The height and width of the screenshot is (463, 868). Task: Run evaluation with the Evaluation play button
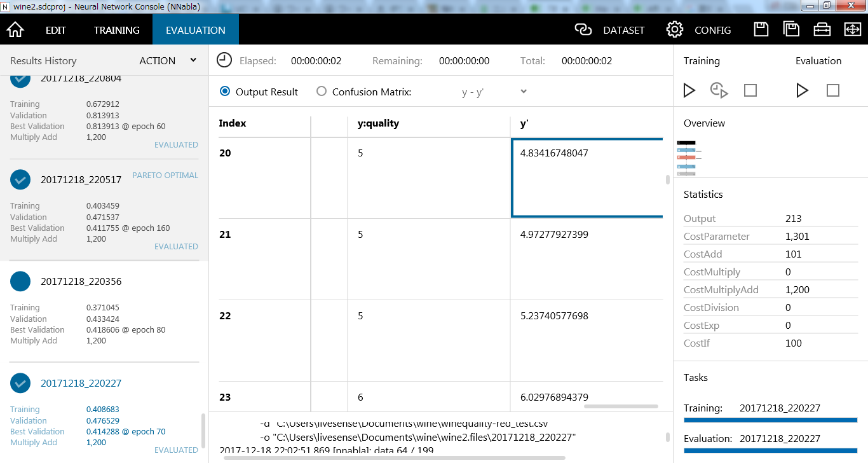click(802, 91)
